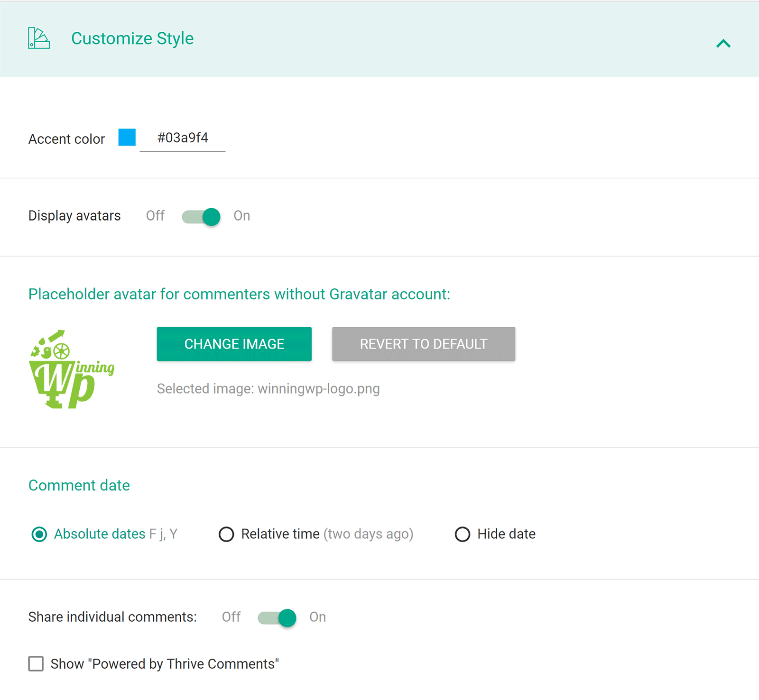Collapse the Customize Style section chevron
This screenshot has width=759, height=700.
723,44
